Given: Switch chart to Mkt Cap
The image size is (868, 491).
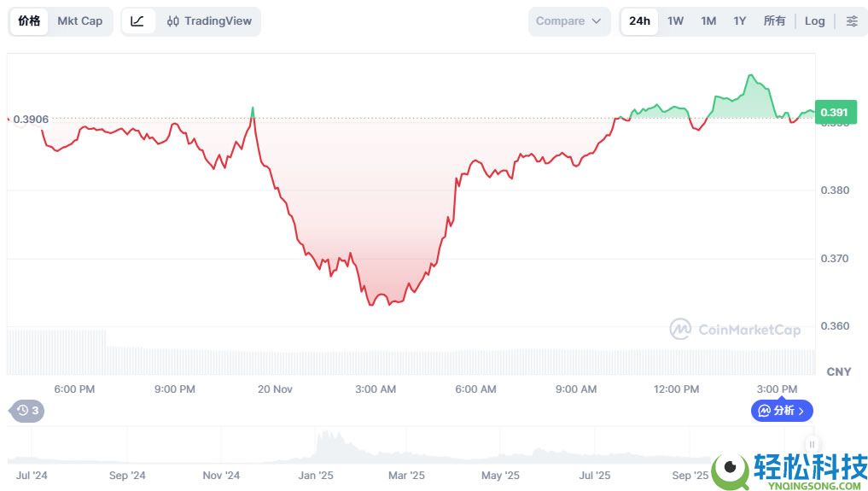Looking at the screenshot, I should 79,21.
